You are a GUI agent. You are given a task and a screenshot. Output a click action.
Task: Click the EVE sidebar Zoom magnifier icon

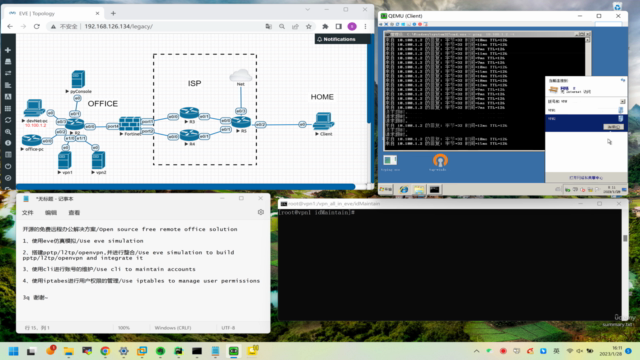[x=8, y=132]
